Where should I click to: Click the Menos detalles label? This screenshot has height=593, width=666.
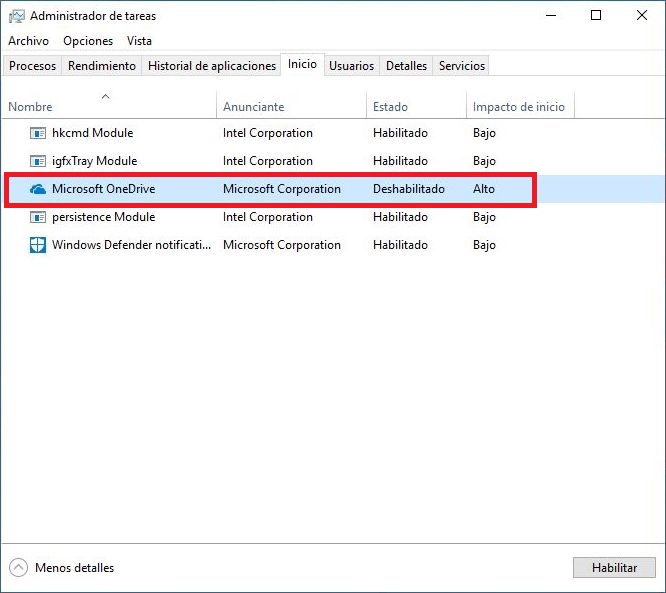click(75, 568)
